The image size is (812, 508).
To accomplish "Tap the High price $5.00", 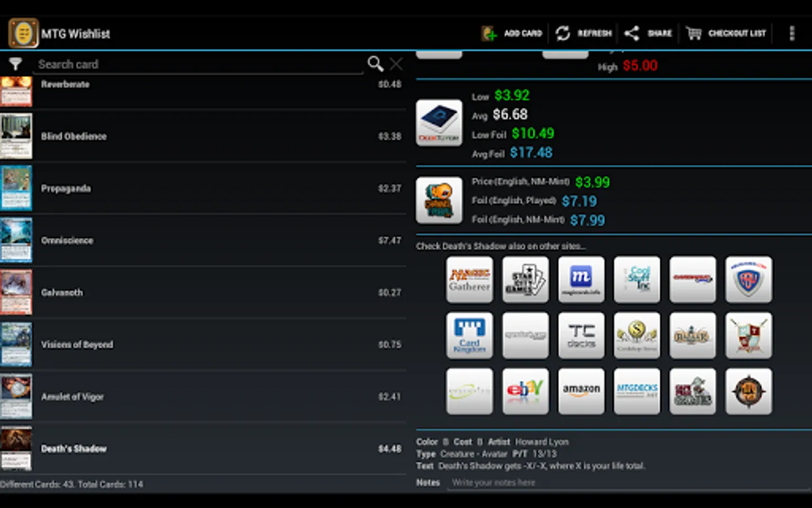I will 640,66.
